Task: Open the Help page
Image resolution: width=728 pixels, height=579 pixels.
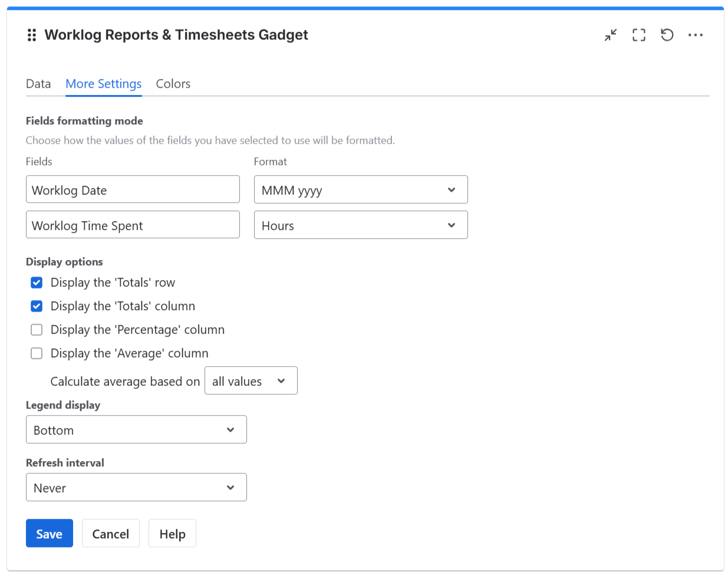Action: (172, 533)
